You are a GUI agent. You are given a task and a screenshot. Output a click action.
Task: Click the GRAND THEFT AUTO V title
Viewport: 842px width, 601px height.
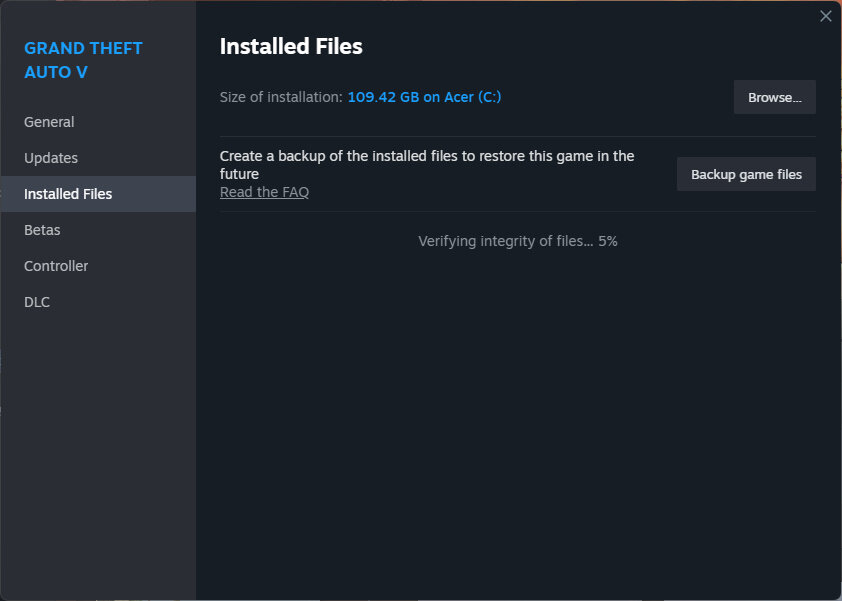tap(83, 60)
